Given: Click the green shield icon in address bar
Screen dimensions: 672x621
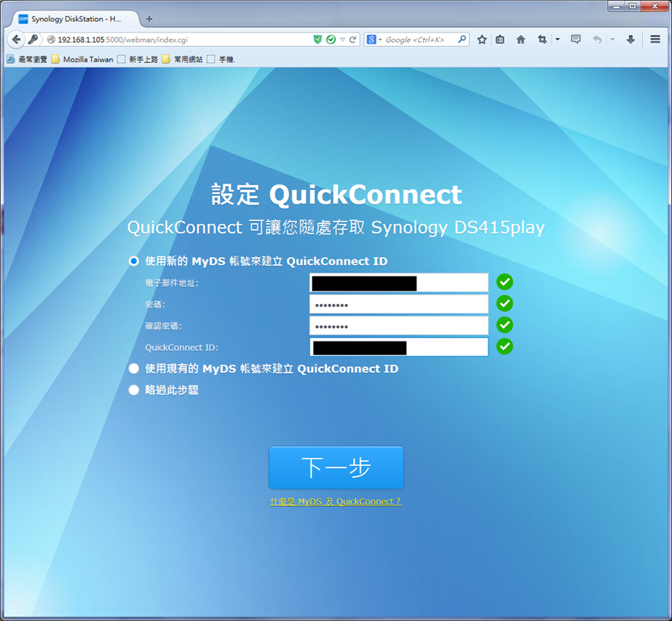Looking at the screenshot, I should 318,40.
